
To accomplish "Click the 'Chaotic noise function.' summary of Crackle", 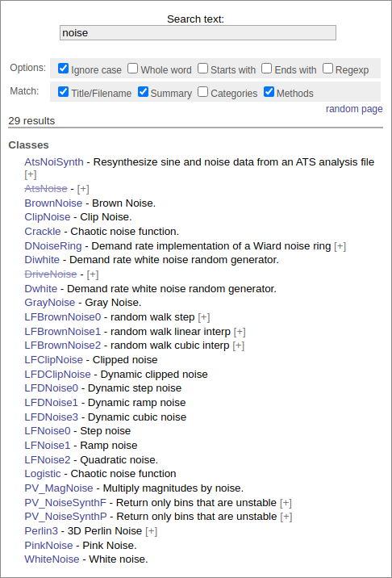I will 124,232.
